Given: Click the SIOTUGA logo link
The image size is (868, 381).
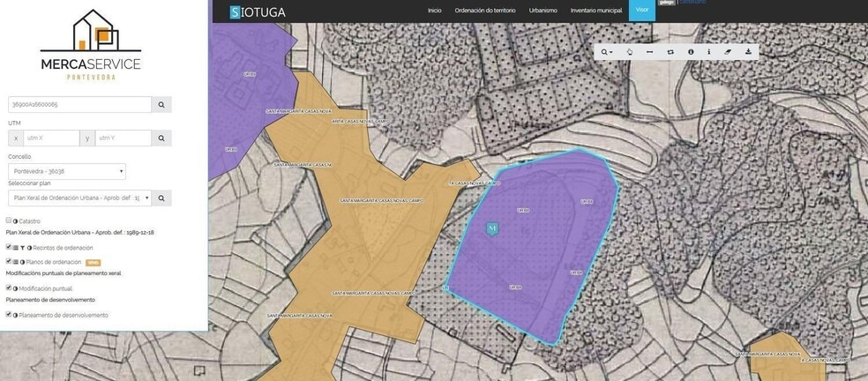Looking at the screenshot, I should tap(257, 12).
